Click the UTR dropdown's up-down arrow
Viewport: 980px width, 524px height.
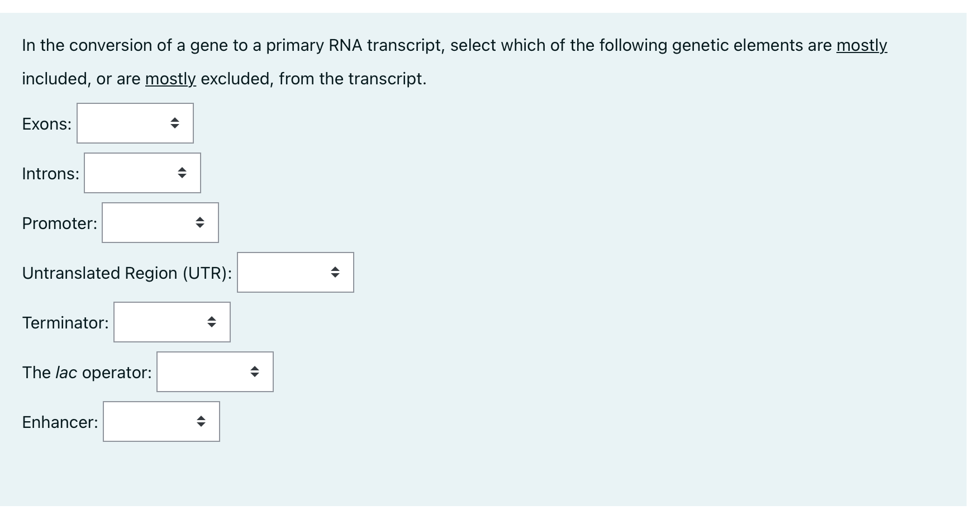[335, 272]
